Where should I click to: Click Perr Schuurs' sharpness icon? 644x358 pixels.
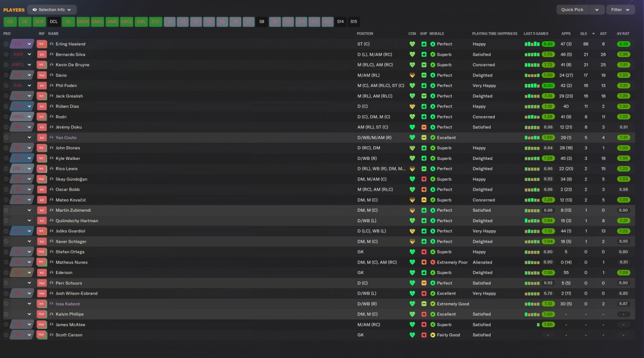pos(424,283)
